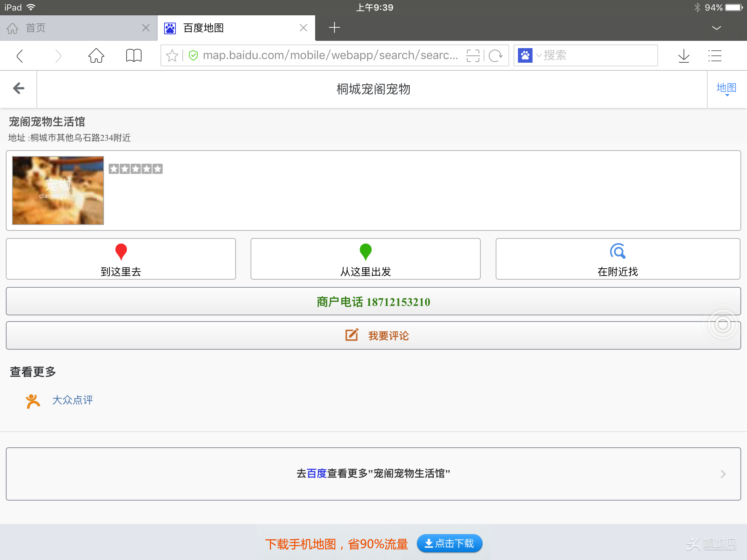The width and height of the screenshot is (747, 560).
Task: Tap 桐城宠阁宠物 page title
Action: tap(373, 89)
